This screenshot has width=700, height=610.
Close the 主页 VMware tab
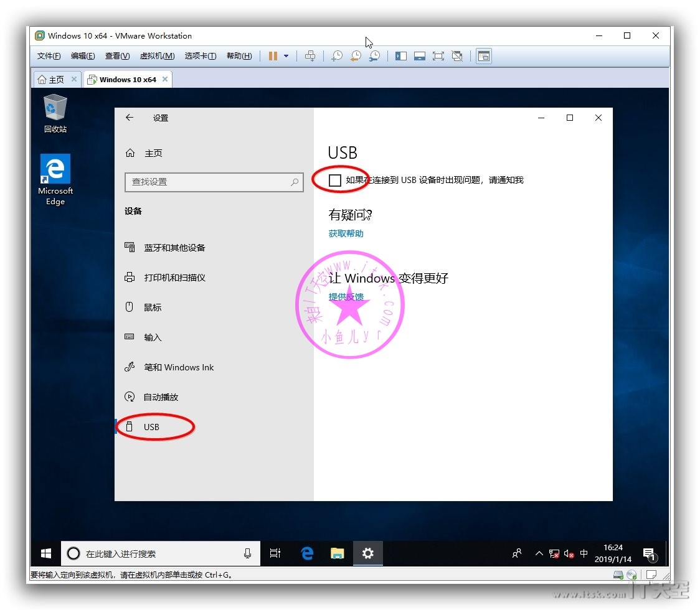point(74,79)
